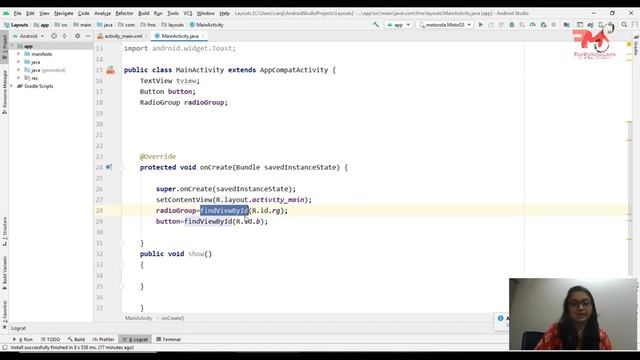This screenshot has height=360, width=640.
Task: Click line 28 radioGroup findViewById code
Action: pos(222,211)
